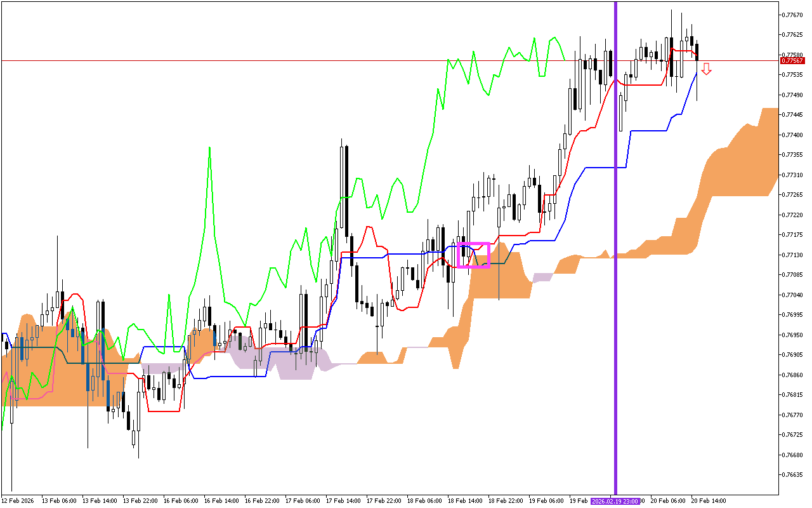Click the 0.77130 price axis label

(x=792, y=255)
